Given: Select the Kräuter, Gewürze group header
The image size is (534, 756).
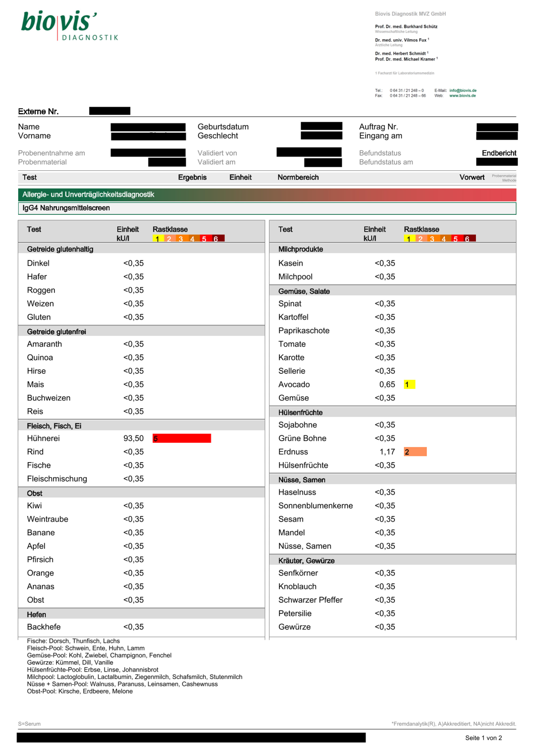Looking at the screenshot, I should [x=306, y=561].
